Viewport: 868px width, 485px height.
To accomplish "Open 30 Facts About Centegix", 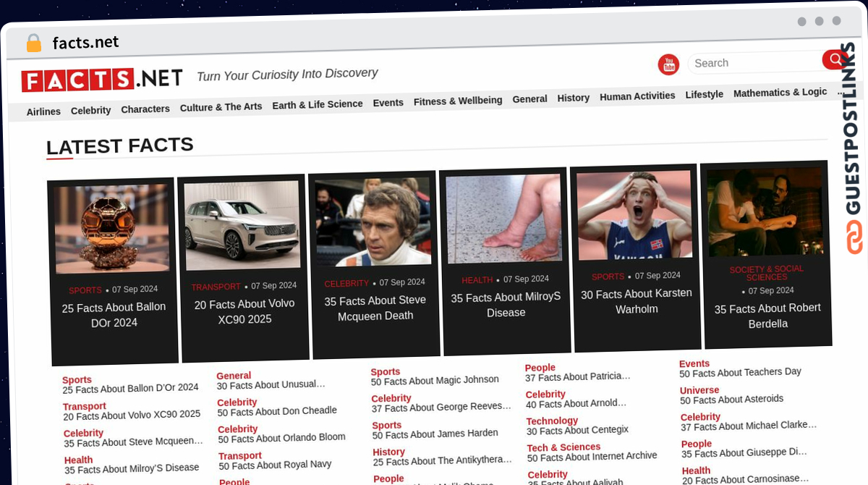I will [x=577, y=430].
